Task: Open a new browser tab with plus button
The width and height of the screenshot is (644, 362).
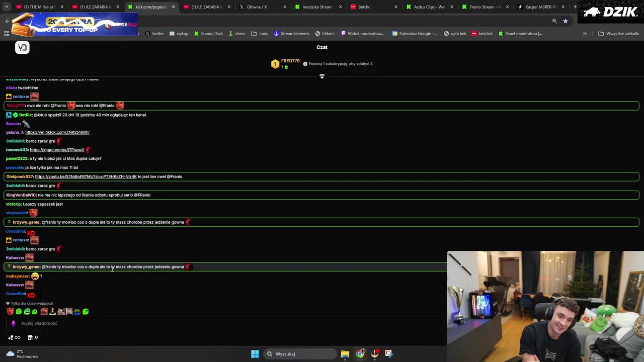Action: [575, 7]
